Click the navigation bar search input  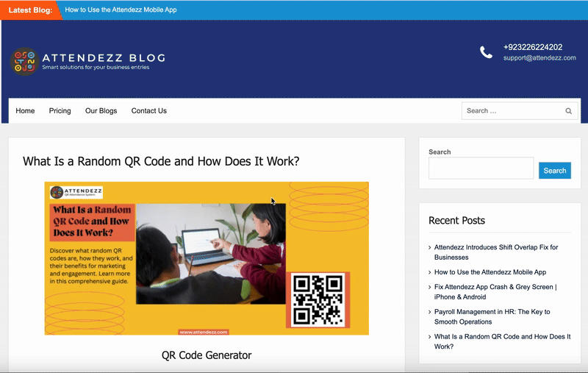pyautogui.click(x=512, y=111)
